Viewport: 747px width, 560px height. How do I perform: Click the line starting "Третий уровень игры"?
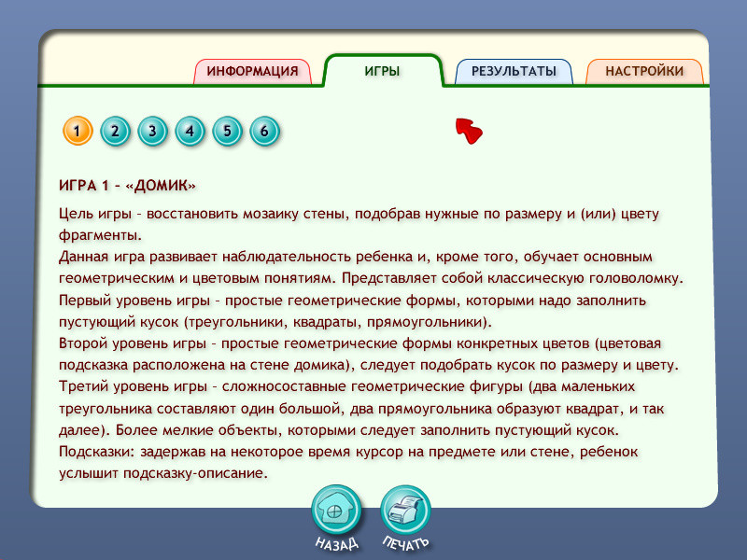point(346,386)
